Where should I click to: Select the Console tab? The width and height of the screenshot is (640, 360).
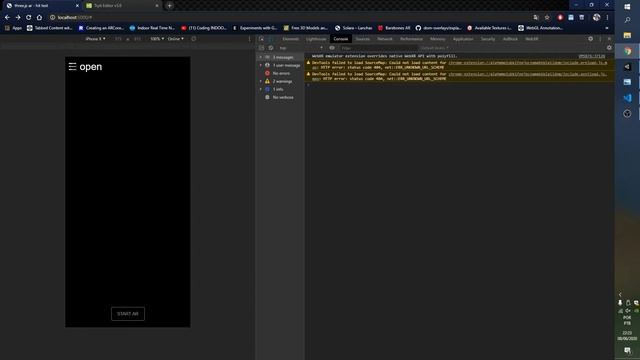[340, 39]
